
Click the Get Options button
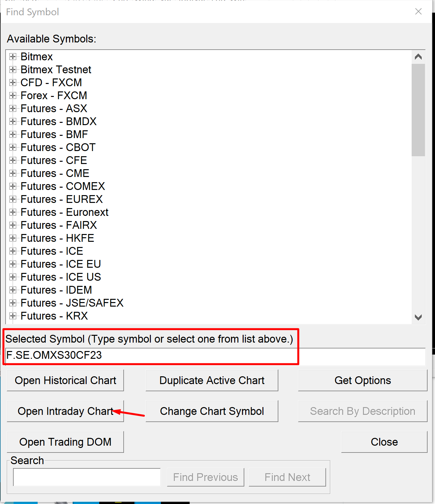click(x=362, y=380)
